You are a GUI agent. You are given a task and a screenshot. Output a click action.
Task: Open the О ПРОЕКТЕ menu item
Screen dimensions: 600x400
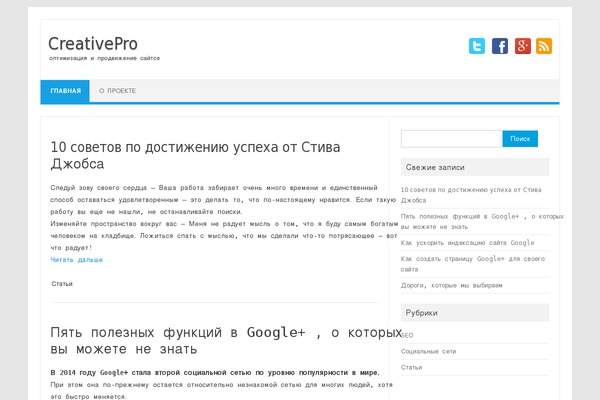117,91
